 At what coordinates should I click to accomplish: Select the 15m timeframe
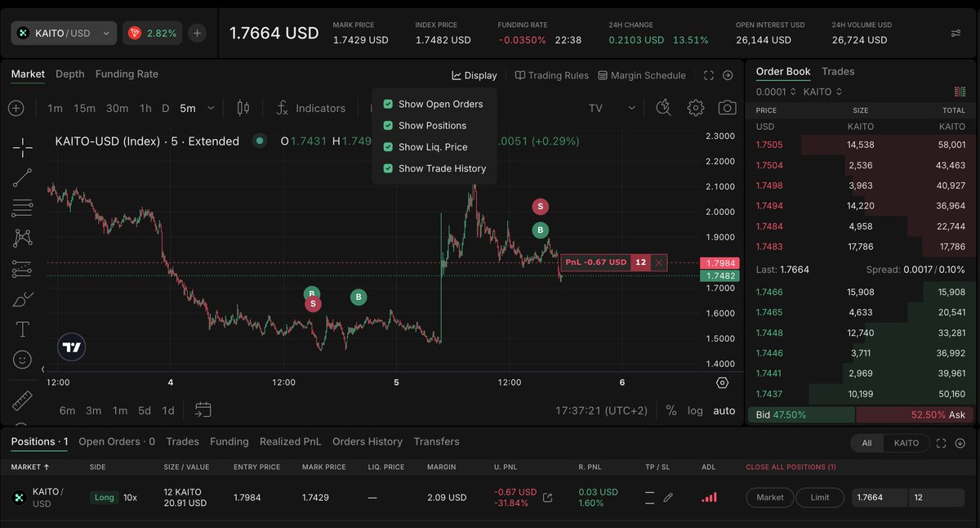click(x=84, y=108)
